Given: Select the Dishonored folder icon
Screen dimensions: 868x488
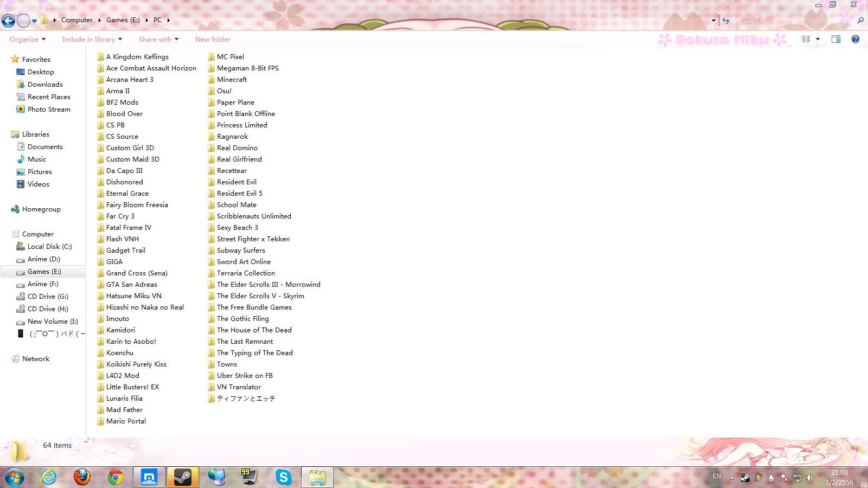Looking at the screenshot, I should click(x=101, y=182).
